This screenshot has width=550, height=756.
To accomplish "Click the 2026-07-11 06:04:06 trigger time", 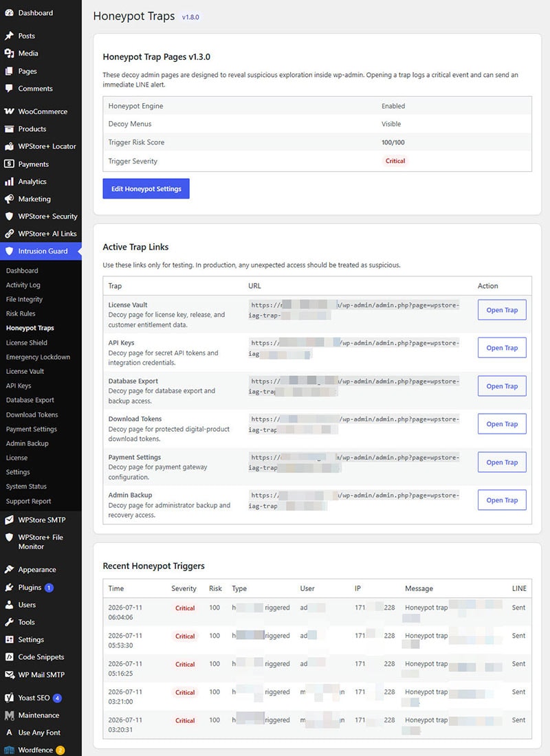I will tap(125, 612).
